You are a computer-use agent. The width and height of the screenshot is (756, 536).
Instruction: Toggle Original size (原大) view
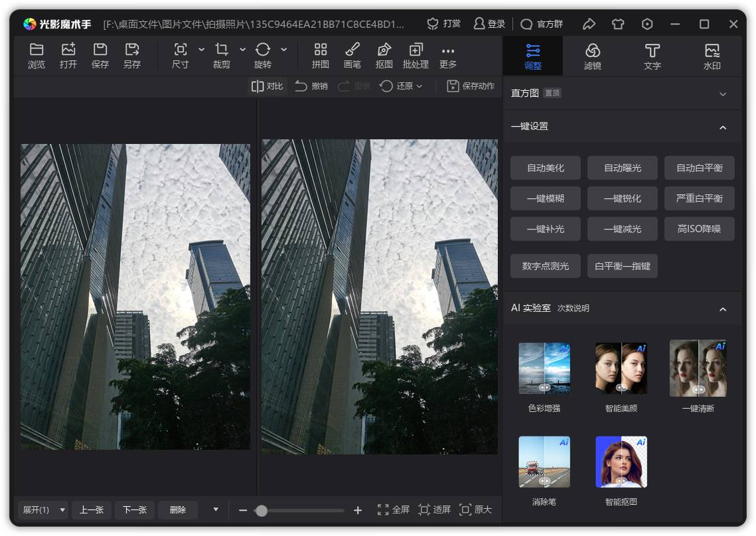pos(475,509)
